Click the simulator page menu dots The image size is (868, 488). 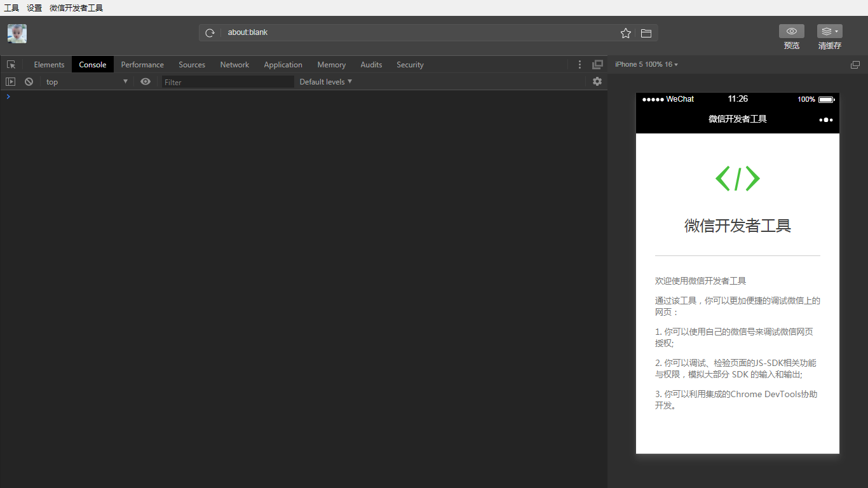pos(826,119)
